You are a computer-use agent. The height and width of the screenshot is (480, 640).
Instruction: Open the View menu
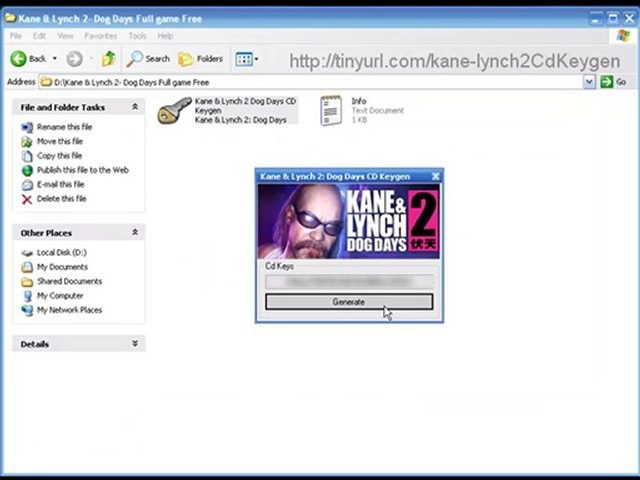click(x=65, y=36)
